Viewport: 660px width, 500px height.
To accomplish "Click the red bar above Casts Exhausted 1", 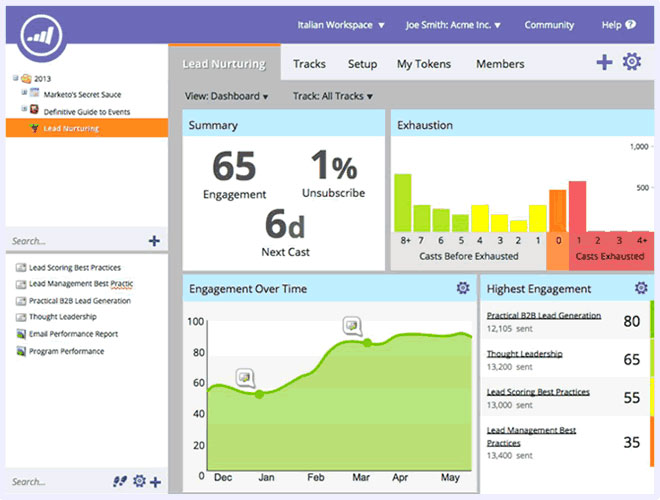I will [578, 206].
